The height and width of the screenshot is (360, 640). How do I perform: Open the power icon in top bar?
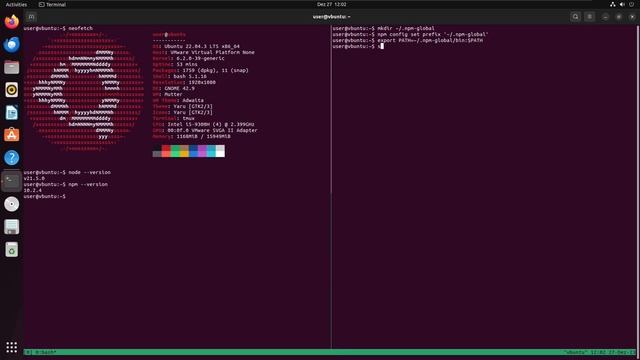[631, 4]
